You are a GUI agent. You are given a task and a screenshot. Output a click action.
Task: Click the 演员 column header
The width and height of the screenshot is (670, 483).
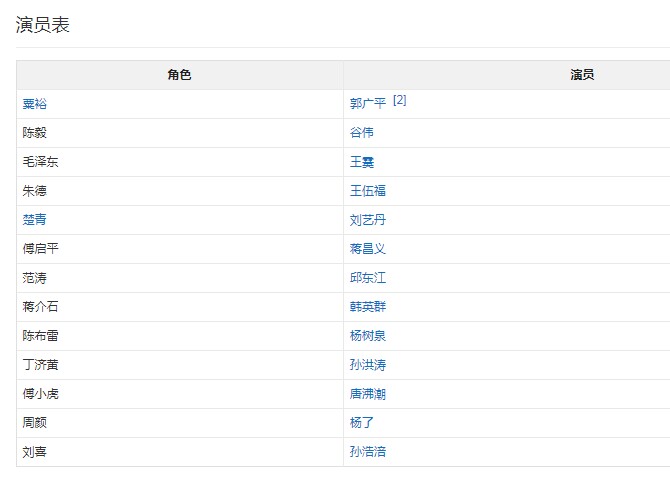(582, 75)
